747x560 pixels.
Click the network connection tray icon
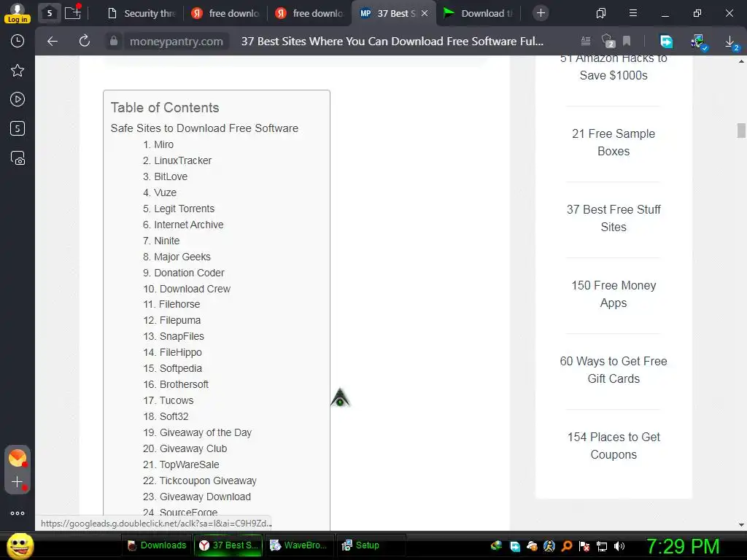point(602,546)
